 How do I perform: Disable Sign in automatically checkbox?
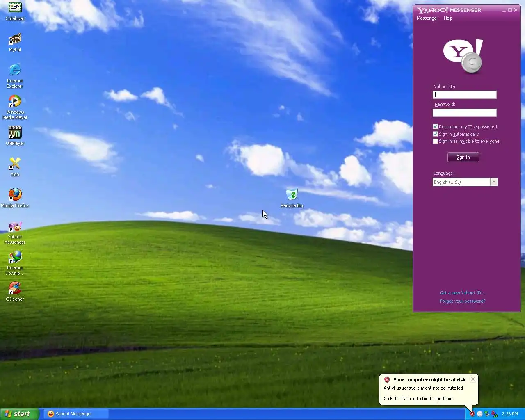click(x=435, y=134)
